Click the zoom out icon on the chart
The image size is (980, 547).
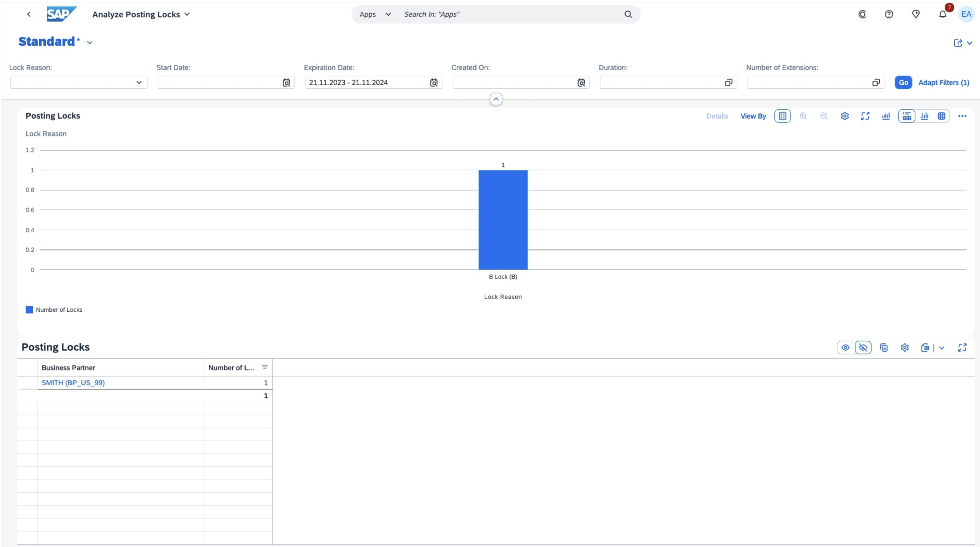click(x=824, y=116)
